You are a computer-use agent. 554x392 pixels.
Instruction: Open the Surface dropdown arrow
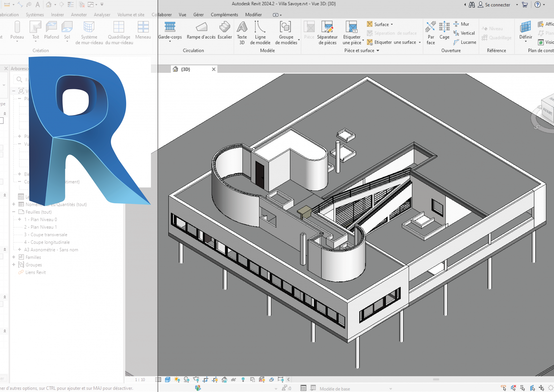[x=392, y=24]
